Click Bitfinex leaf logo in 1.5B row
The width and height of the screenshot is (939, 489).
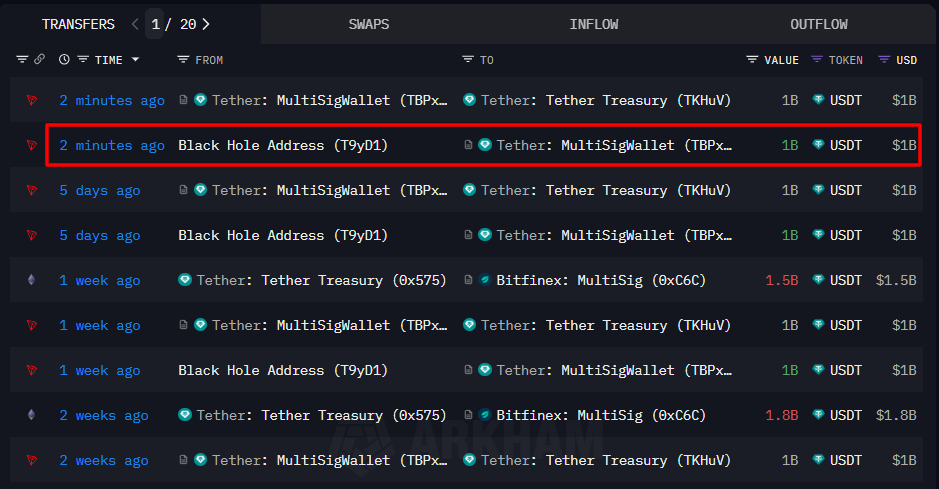(485, 280)
